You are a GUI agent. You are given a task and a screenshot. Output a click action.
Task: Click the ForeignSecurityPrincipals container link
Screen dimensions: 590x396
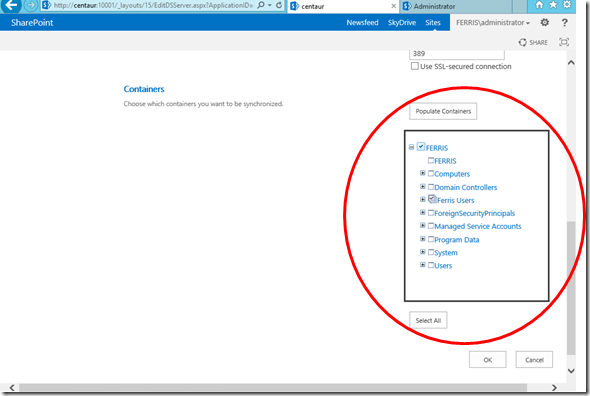point(474,213)
